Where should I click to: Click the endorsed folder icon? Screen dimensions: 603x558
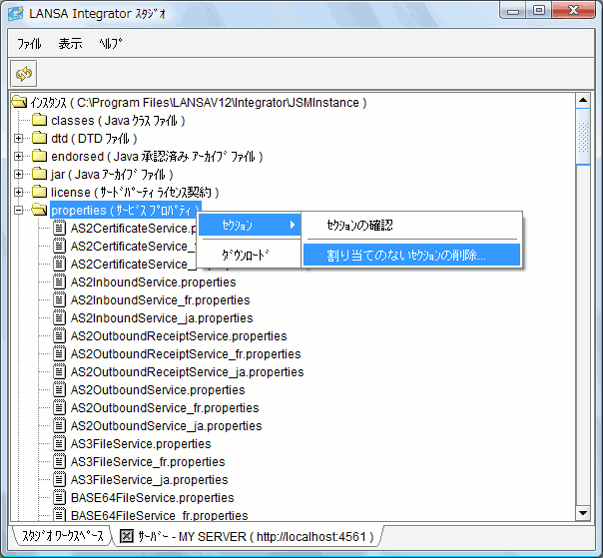[40, 156]
